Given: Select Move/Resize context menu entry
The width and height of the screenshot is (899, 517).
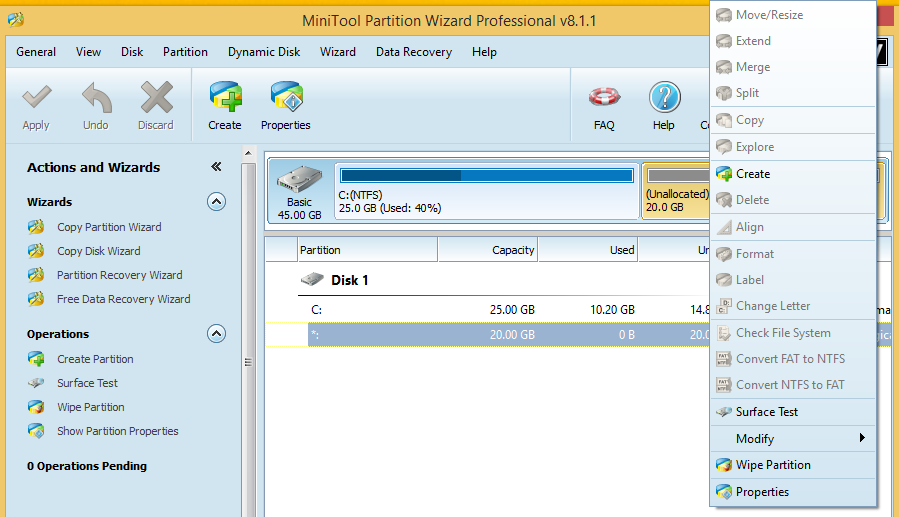Looking at the screenshot, I should [794, 15].
